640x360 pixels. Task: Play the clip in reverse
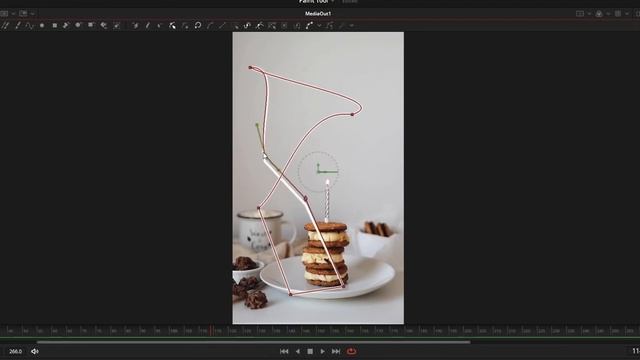click(x=298, y=351)
